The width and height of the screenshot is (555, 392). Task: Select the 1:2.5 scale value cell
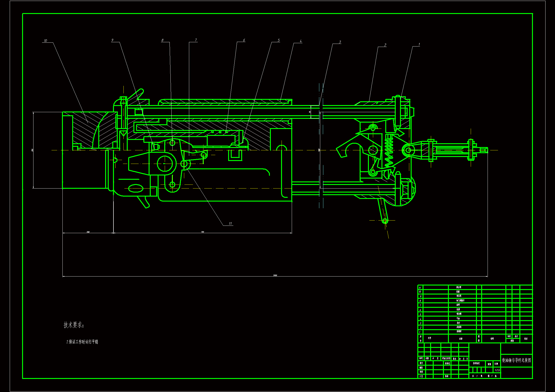[x=497, y=370]
